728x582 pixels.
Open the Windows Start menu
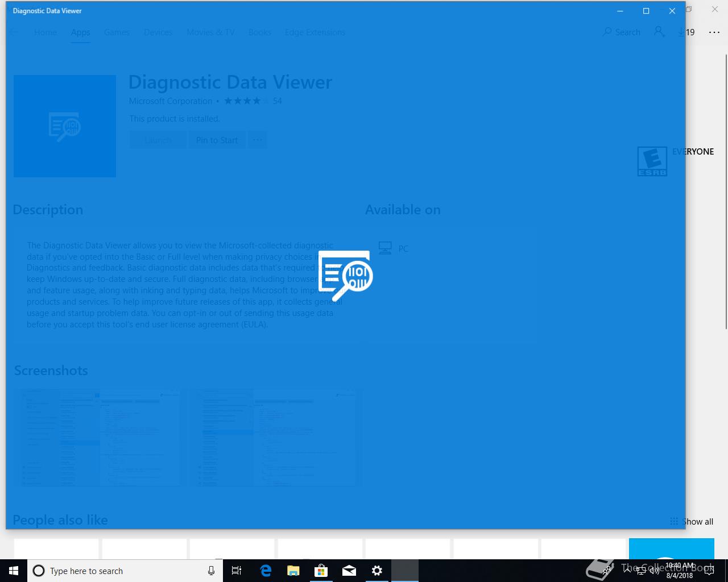(14, 571)
